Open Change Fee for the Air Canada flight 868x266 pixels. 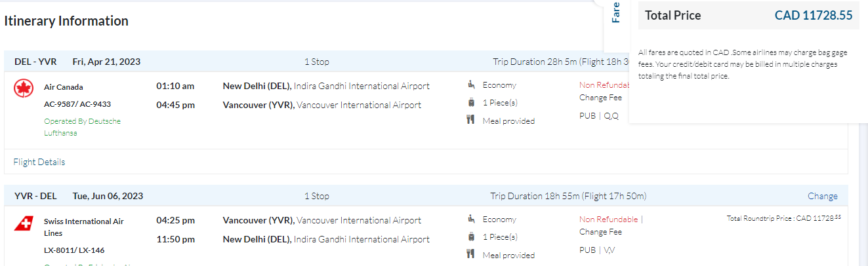(x=600, y=98)
